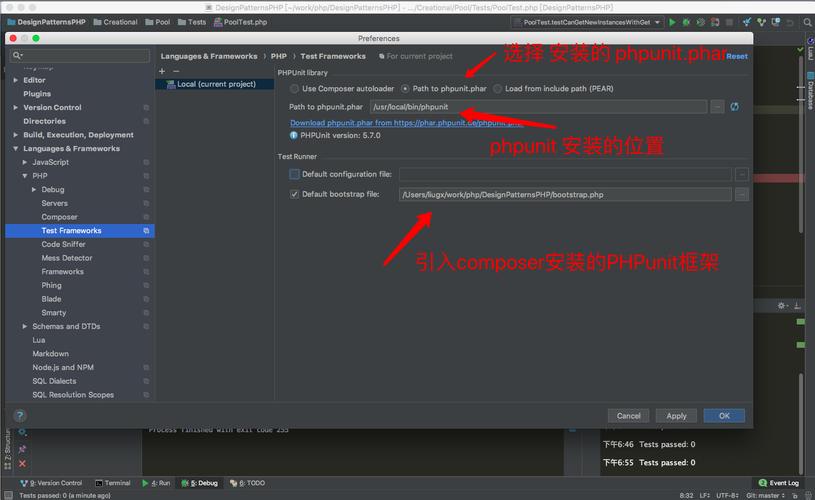Run with coverage icon in top toolbar
815x500 pixels.
(x=701, y=22)
